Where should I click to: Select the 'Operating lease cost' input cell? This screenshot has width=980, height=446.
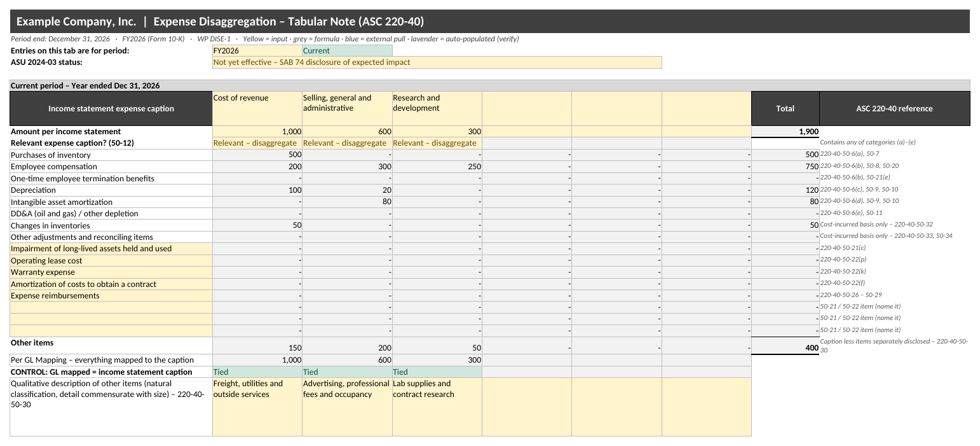[111, 260]
